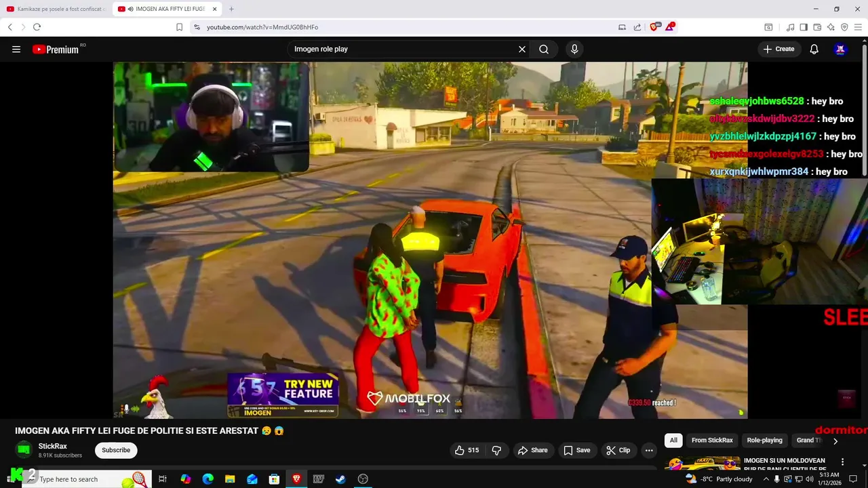Select the All filter chip
Image resolution: width=868 pixels, height=488 pixels.
[x=673, y=440]
